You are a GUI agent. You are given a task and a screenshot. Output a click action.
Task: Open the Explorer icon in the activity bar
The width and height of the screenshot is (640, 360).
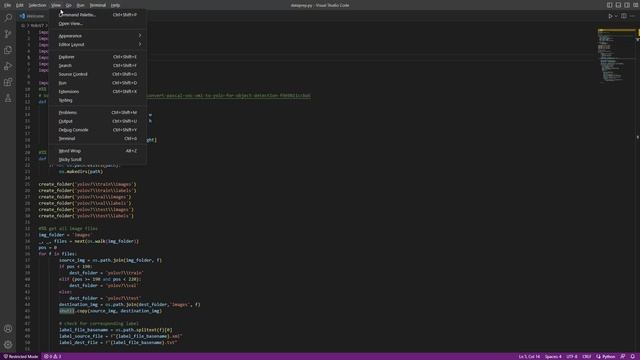coord(8,50)
